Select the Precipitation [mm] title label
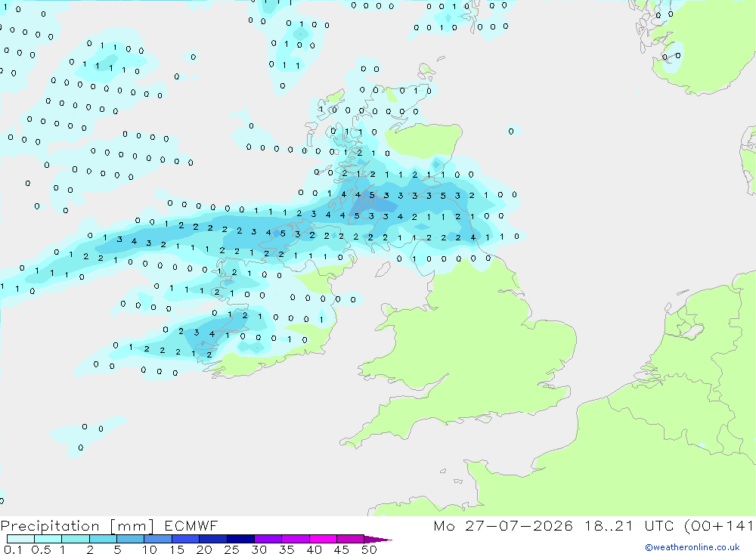The image size is (756, 554). coord(77,526)
